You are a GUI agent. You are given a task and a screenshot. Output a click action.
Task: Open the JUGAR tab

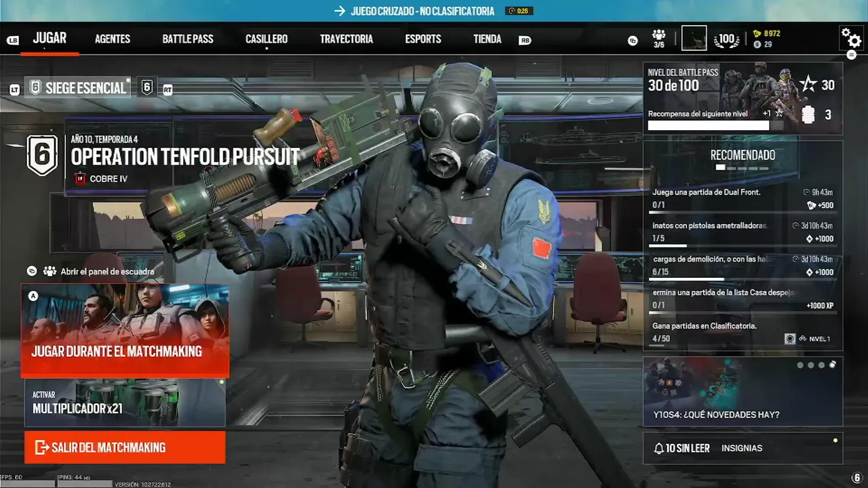point(50,38)
